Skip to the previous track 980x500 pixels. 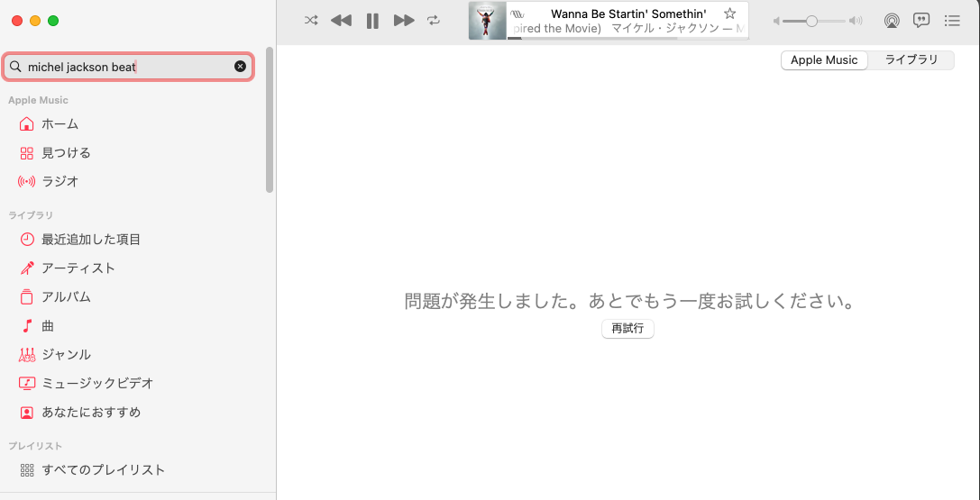pos(341,21)
